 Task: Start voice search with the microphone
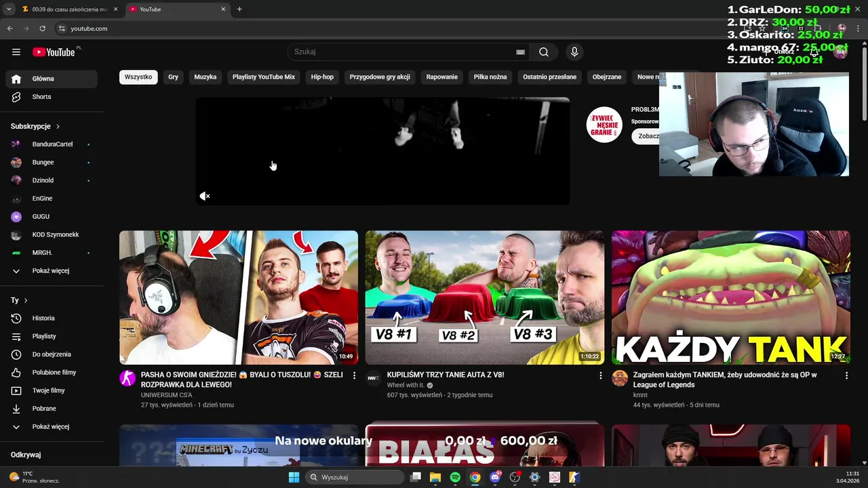574,52
